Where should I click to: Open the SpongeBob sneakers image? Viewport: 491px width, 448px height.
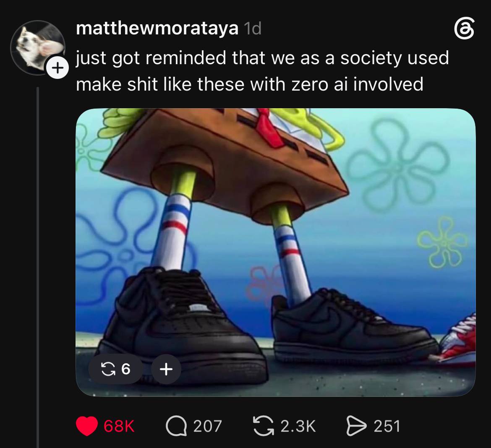(276, 253)
